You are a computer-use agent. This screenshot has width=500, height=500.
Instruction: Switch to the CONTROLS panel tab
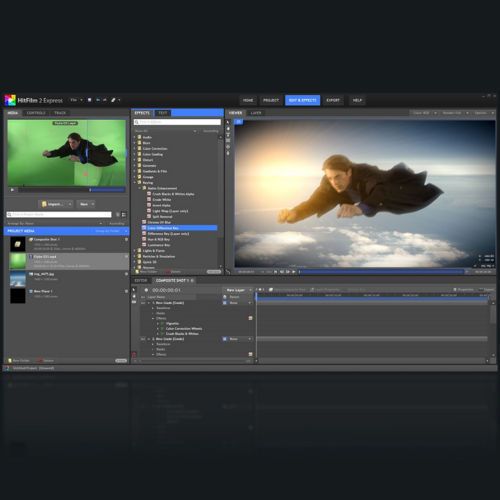(36, 113)
